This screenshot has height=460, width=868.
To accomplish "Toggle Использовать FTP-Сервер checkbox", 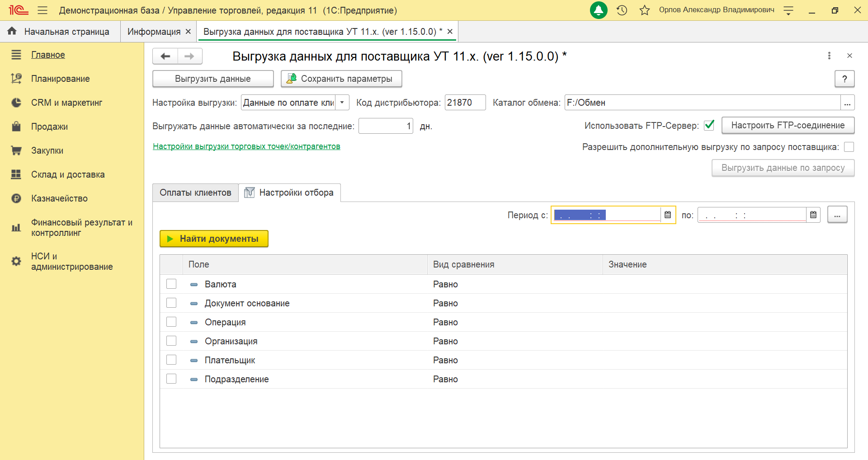I will [x=709, y=125].
